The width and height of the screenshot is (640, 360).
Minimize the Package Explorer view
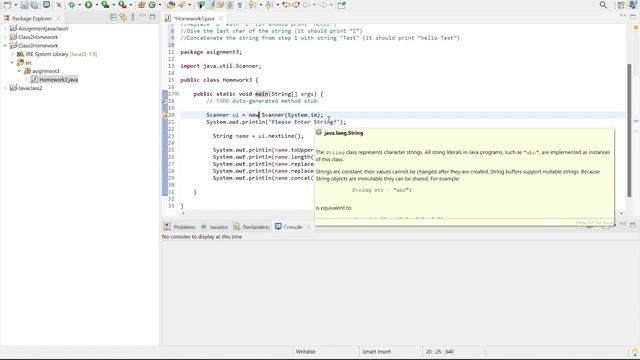pyautogui.click(x=142, y=17)
